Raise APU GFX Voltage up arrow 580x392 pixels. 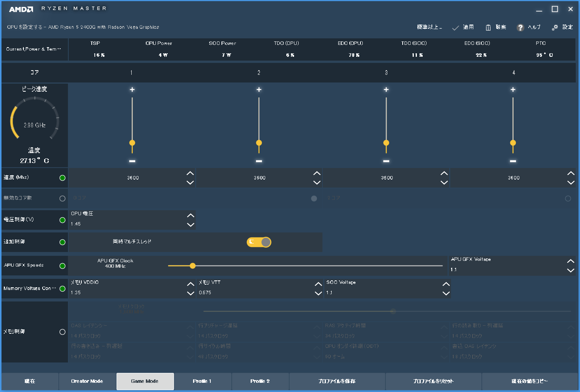[x=571, y=261]
